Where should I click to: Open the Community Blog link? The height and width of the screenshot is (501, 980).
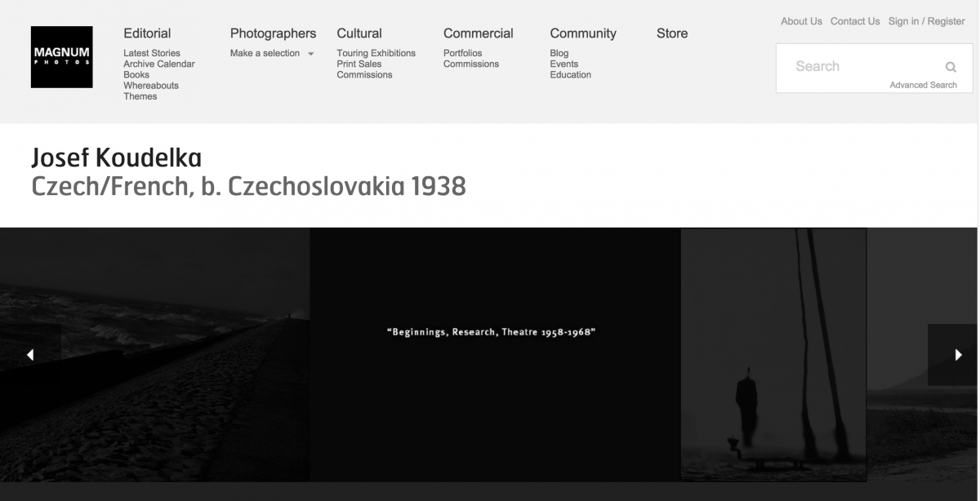(x=559, y=53)
